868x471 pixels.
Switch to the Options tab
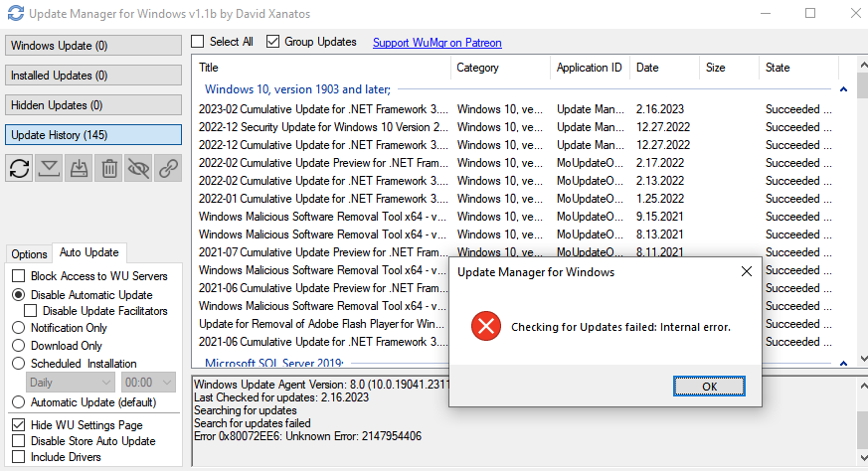[30, 254]
